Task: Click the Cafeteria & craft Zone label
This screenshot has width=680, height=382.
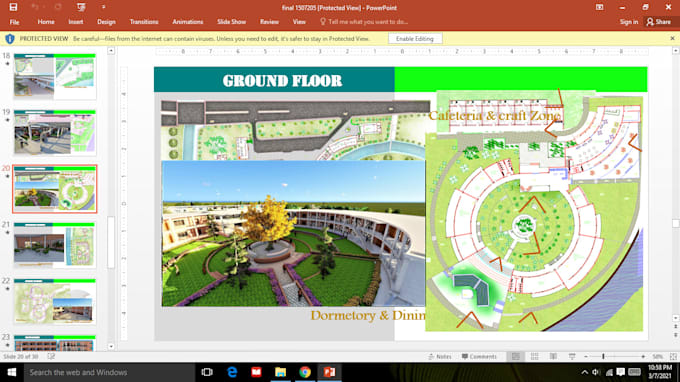Action: coord(494,115)
